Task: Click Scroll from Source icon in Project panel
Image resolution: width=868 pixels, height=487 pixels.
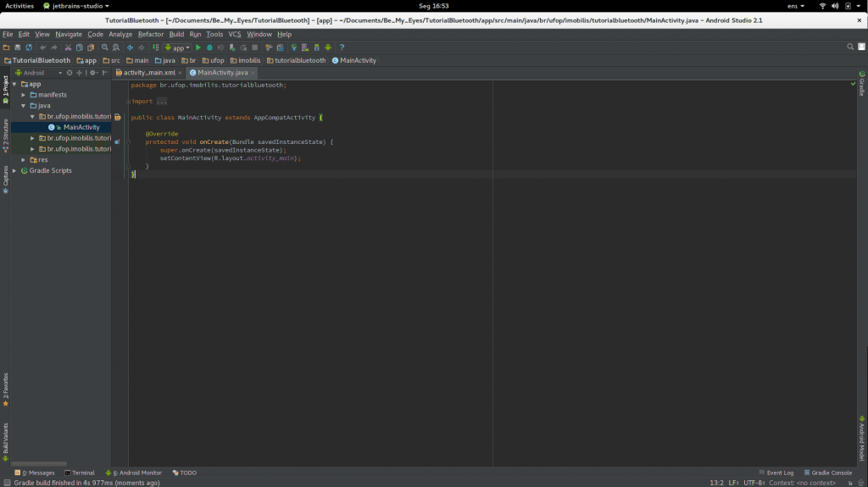Action: 70,73
